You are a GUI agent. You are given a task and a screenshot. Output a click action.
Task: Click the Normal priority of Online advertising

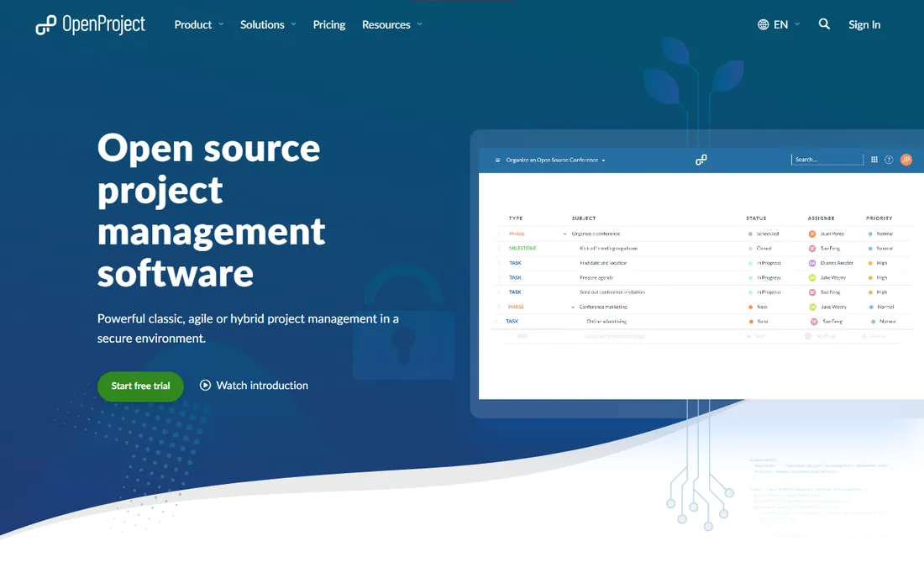pyautogui.click(x=888, y=322)
